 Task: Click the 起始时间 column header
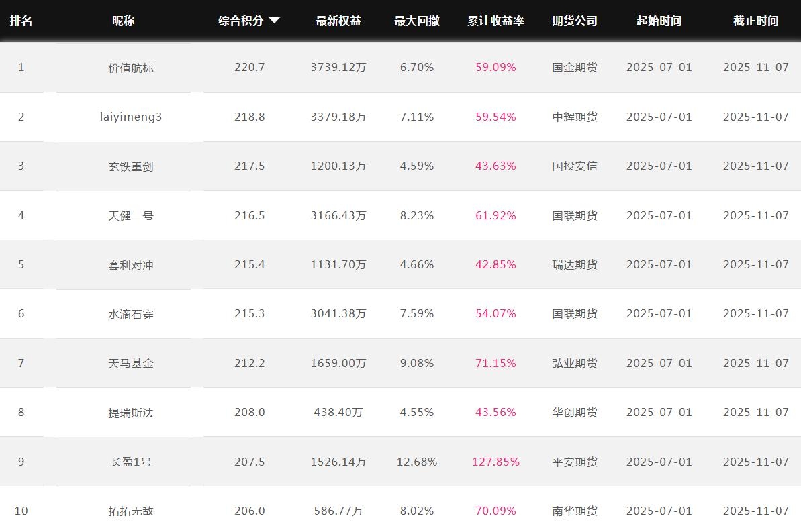(659, 21)
